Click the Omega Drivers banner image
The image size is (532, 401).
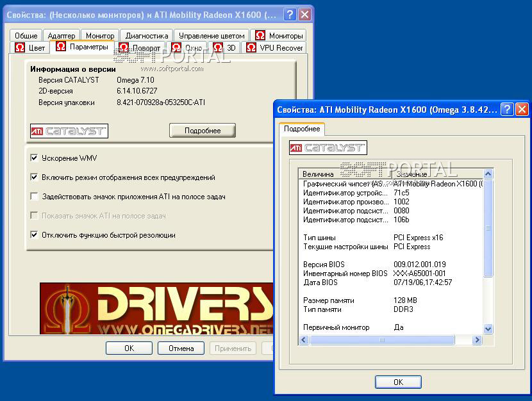click(x=156, y=309)
